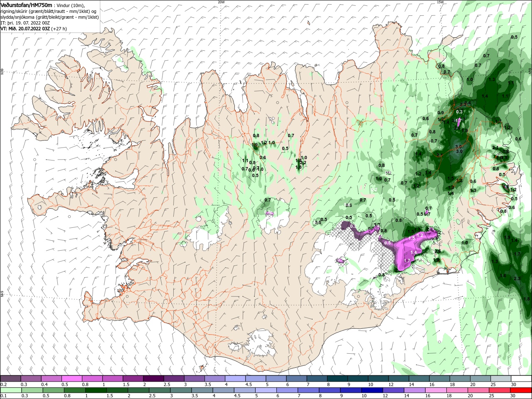Click the '0.1' label of the lower scale
532x399 pixels.
[x=3, y=396]
